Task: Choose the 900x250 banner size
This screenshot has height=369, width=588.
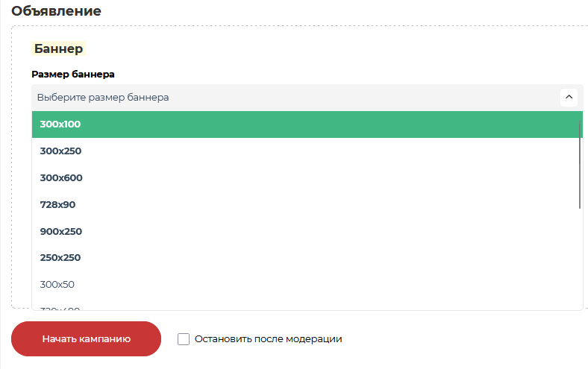Action: (x=61, y=232)
